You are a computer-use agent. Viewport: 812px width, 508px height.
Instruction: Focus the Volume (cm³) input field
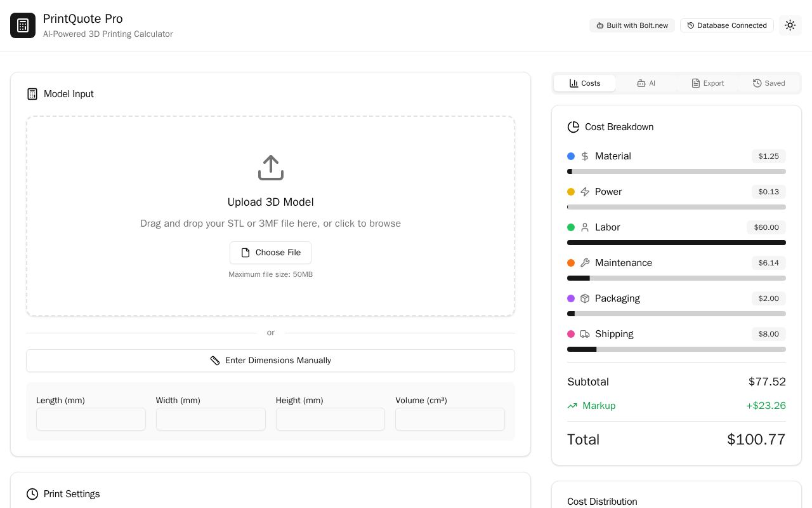pos(450,419)
